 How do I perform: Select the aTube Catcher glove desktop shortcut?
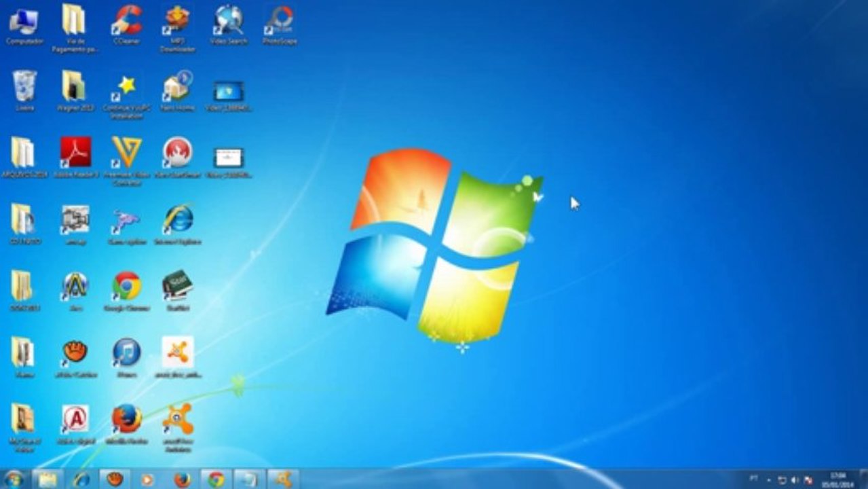point(75,357)
